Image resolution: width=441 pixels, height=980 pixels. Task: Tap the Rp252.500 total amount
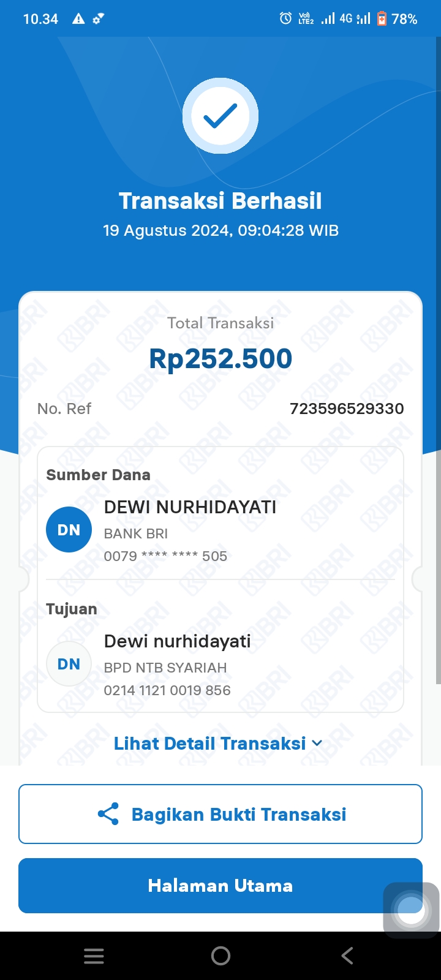(x=221, y=359)
